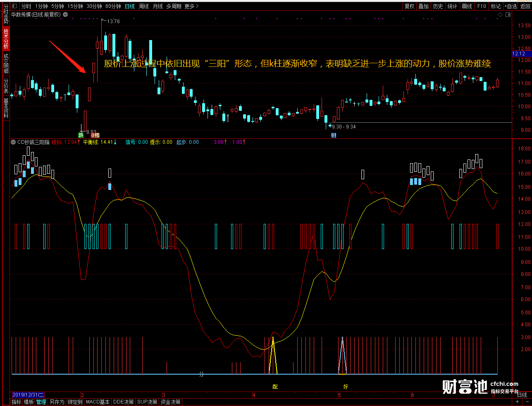532x406 pixels.
Task: Click the blue 财 marker under the chart
Action: tap(334, 135)
